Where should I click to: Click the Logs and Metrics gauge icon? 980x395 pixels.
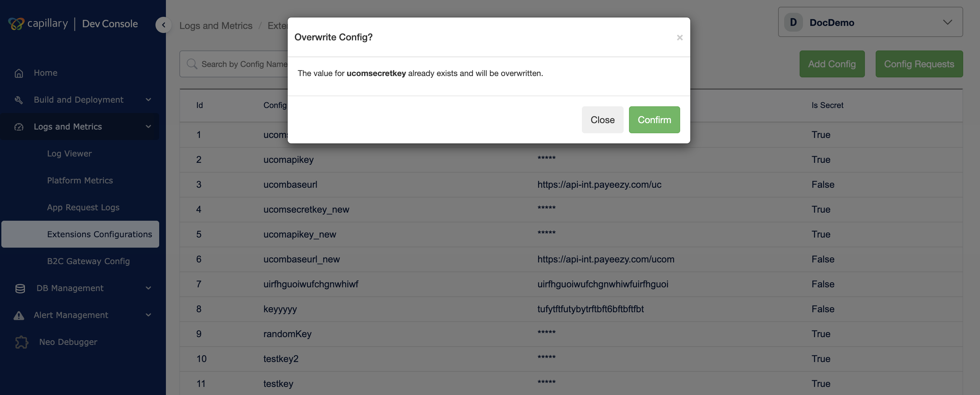[19, 127]
